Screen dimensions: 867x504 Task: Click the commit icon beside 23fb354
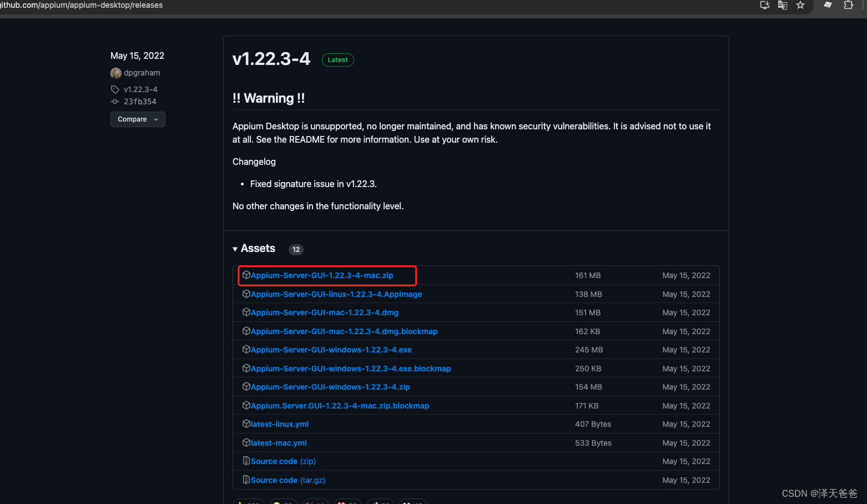click(115, 102)
